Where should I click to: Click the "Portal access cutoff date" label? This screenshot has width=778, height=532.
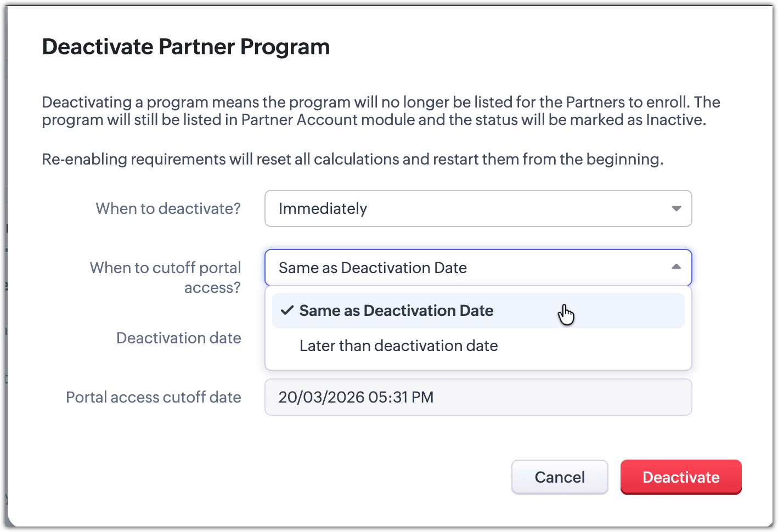pos(154,397)
